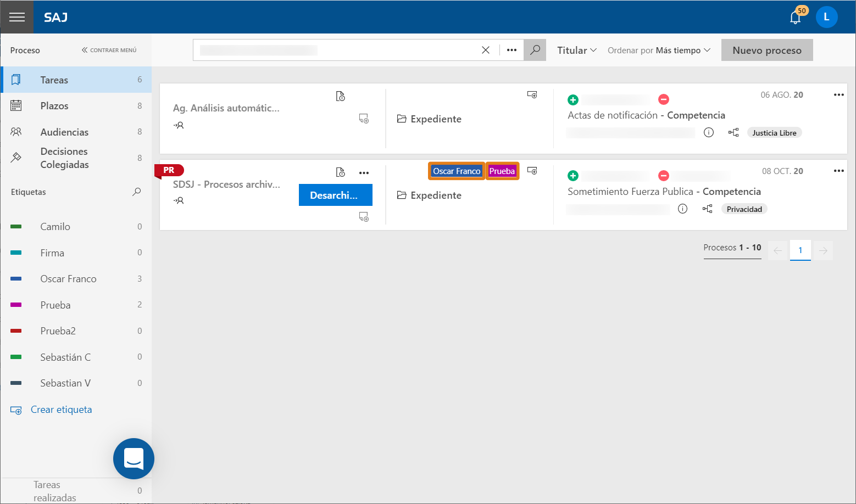Select Tareas in the sidebar
The width and height of the screenshot is (856, 504).
pyautogui.click(x=76, y=80)
